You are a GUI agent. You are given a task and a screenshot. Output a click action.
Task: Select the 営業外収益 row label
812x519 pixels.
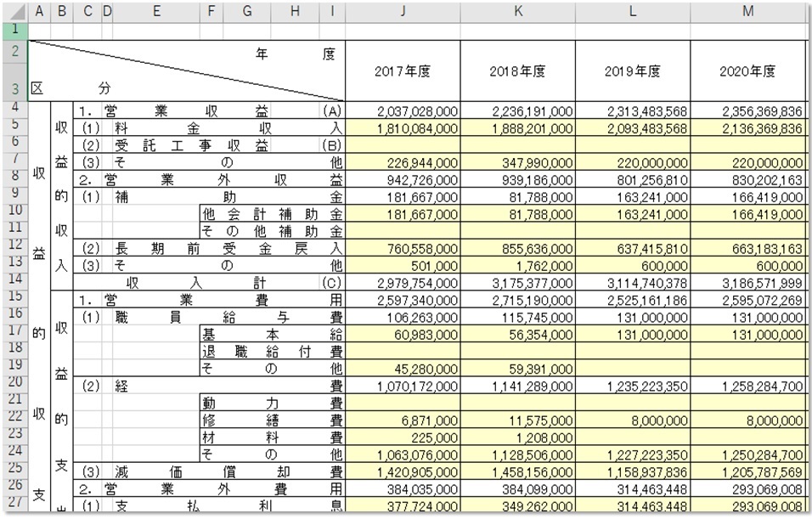pyautogui.click(x=209, y=180)
